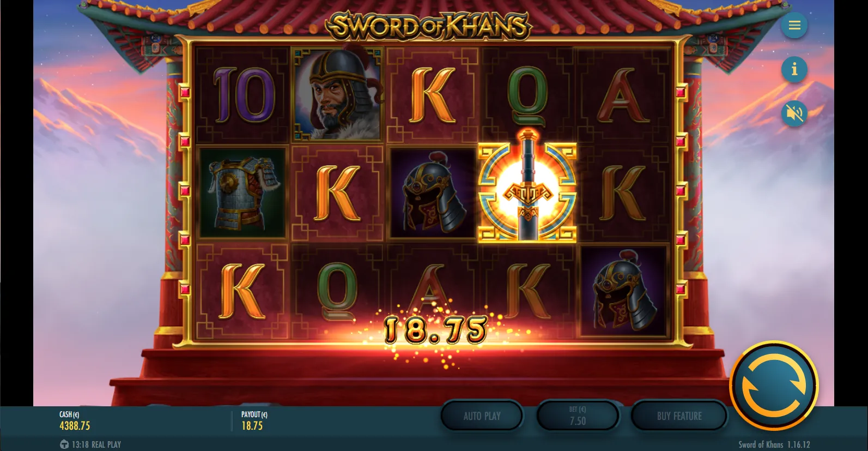Click the Sword of Khans title logo

429,26
